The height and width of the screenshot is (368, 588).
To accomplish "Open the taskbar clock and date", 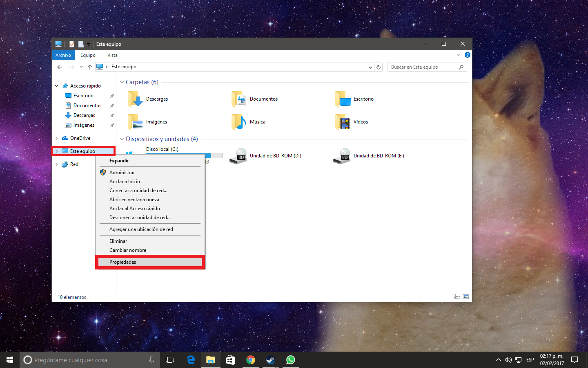I will click(552, 360).
